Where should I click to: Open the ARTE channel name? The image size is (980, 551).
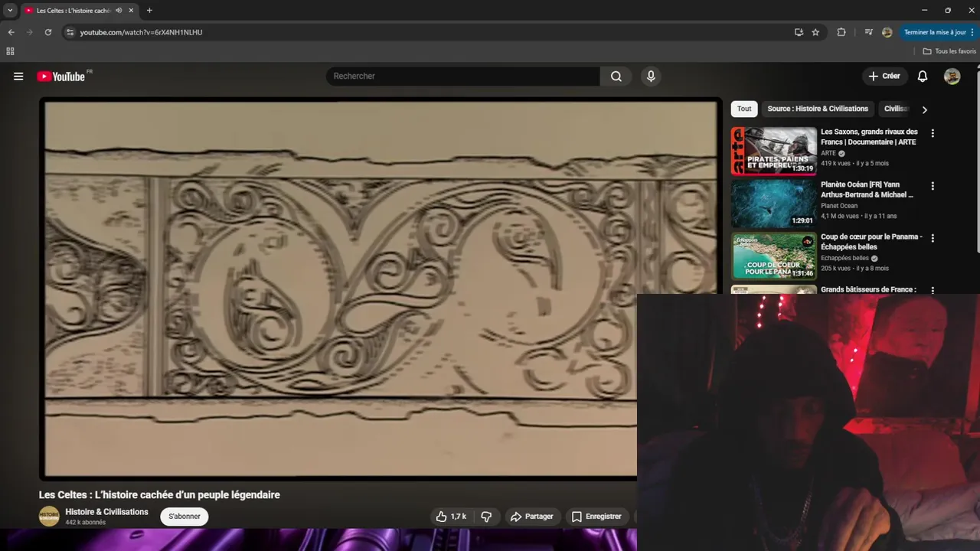(828, 153)
